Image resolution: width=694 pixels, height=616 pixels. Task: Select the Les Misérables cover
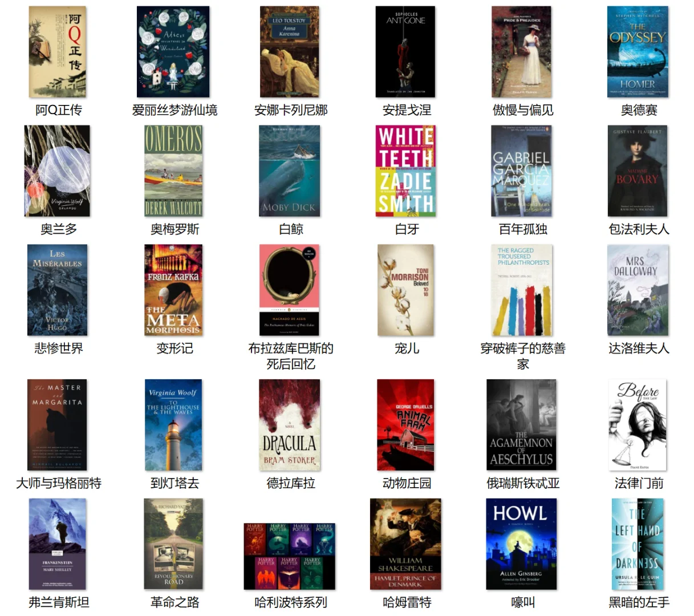(58, 290)
